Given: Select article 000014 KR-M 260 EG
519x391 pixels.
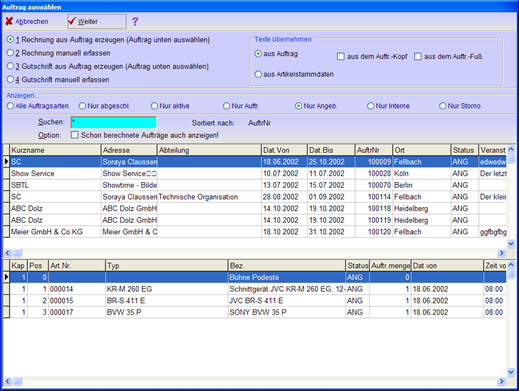Looking at the screenshot, I should [255, 289].
